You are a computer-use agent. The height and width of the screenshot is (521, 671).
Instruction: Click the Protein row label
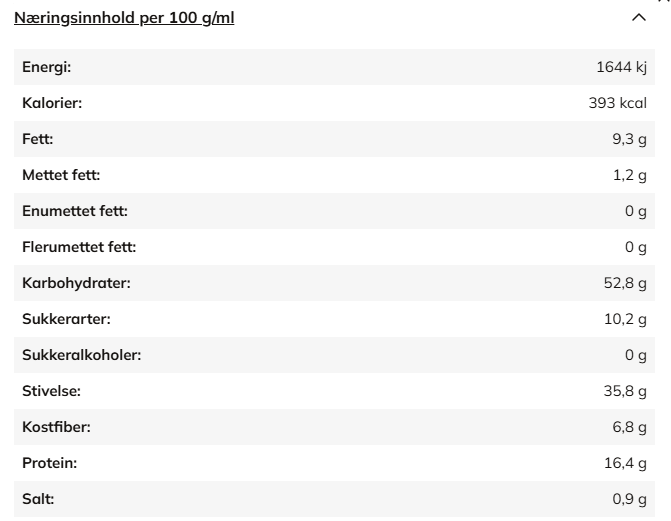tap(49, 463)
